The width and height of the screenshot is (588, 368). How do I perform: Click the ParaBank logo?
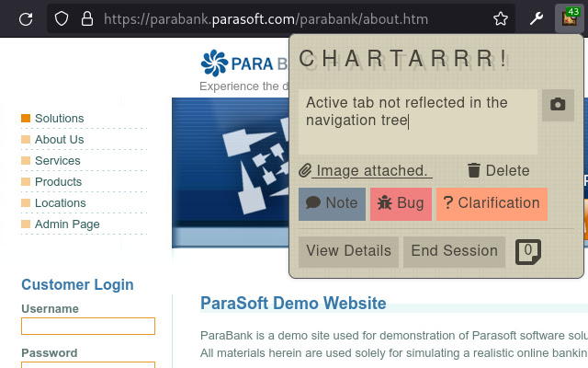(244, 63)
